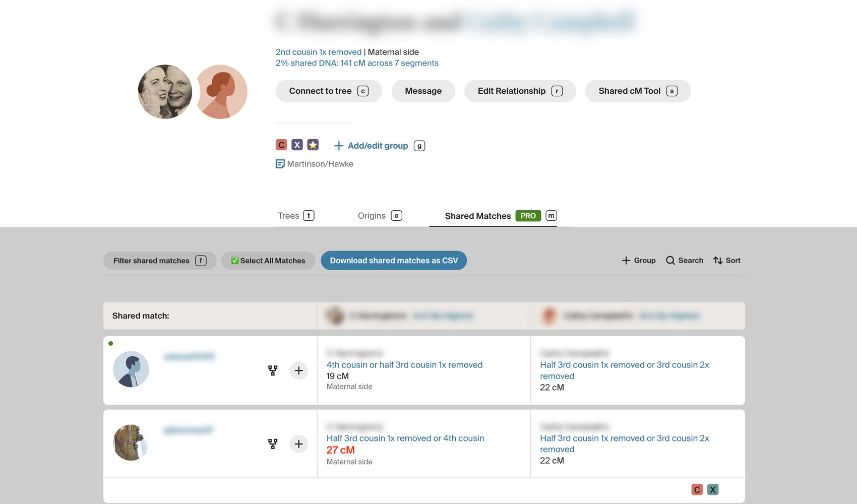Click the purple X group badge
Image resolution: width=857 pixels, height=504 pixels.
coord(297,145)
